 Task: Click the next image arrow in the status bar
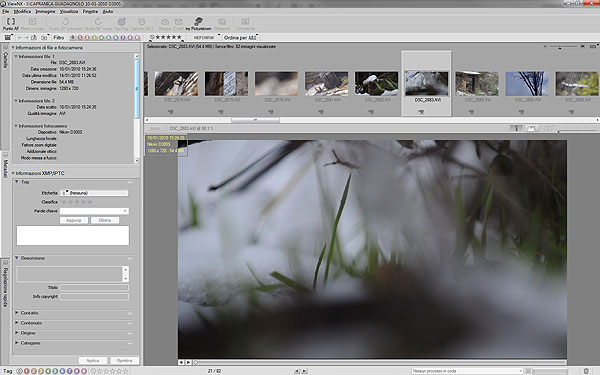coord(304,371)
